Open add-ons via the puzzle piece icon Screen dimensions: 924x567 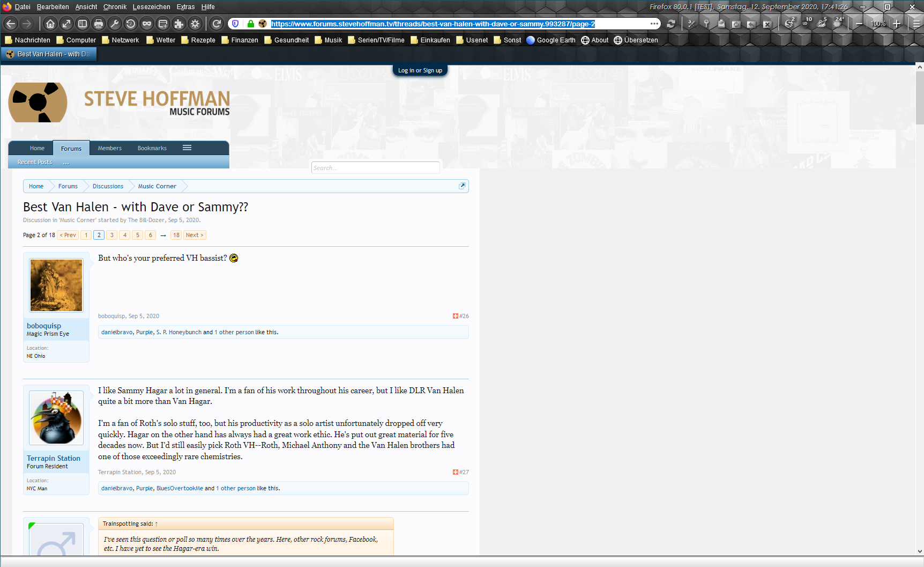tap(179, 24)
